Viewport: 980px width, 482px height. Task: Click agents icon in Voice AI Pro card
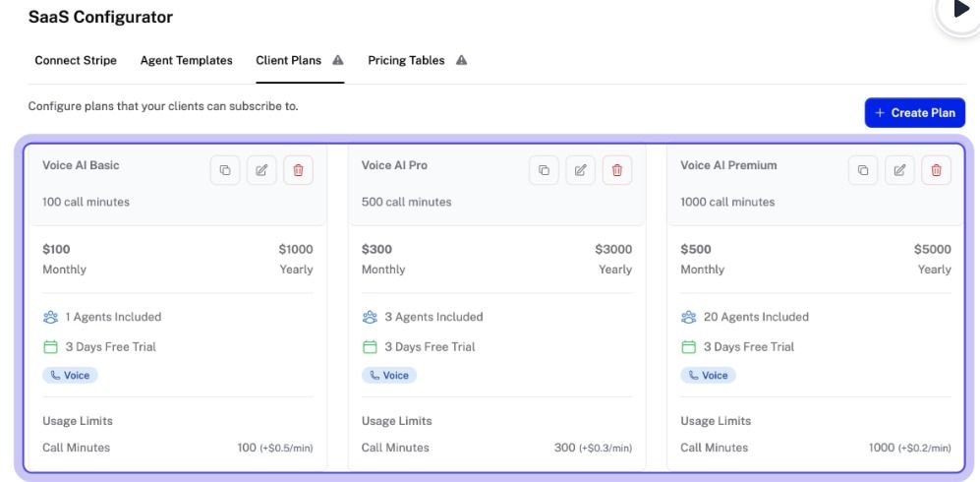click(x=370, y=317)
